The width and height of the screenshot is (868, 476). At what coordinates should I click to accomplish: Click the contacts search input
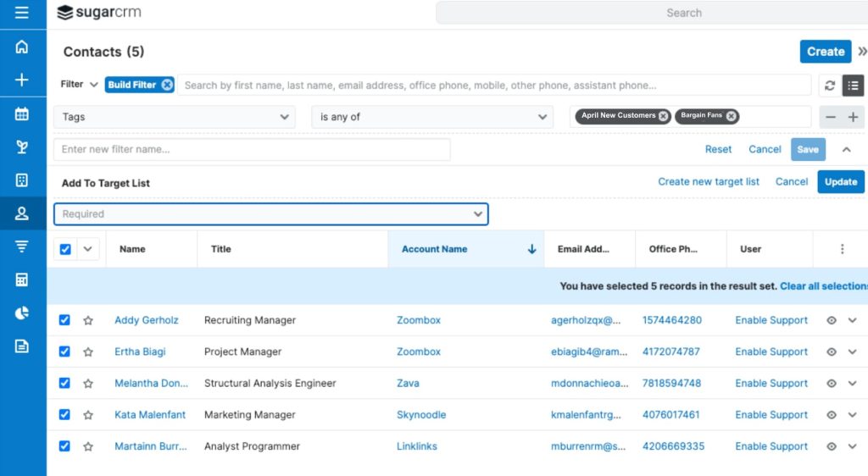(494, 86)
